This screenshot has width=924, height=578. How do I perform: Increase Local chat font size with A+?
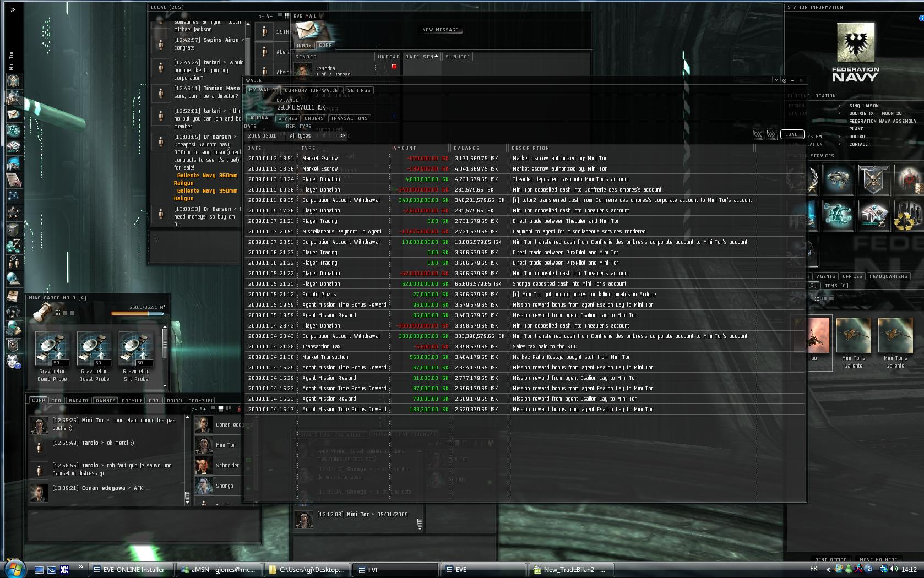[x=269, y=17]
